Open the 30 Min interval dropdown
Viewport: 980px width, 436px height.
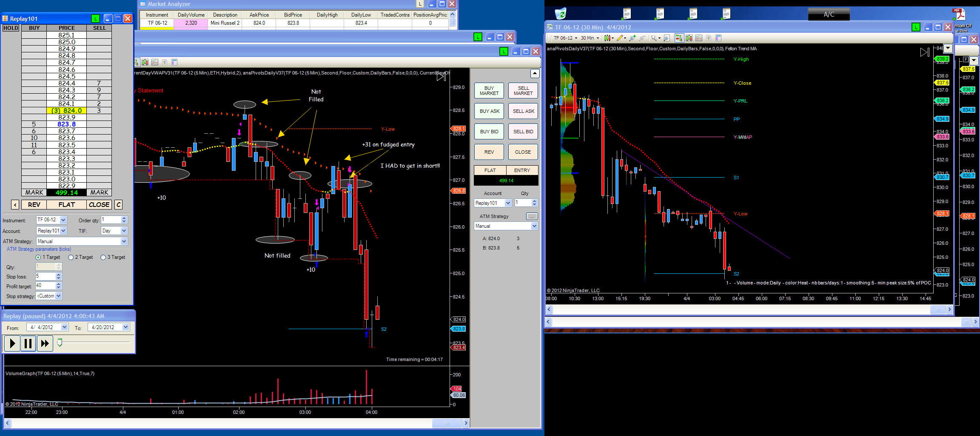590,38
